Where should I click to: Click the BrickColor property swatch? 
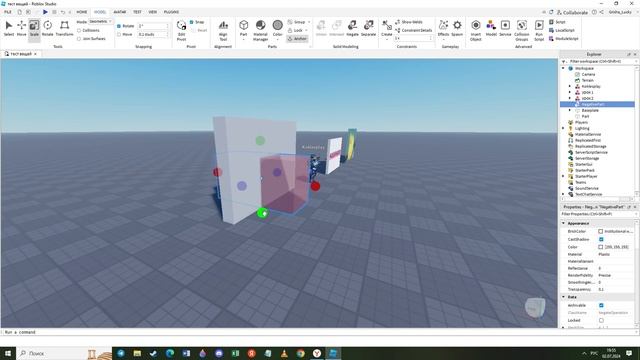pyautogui.click(x=600, y=231)
